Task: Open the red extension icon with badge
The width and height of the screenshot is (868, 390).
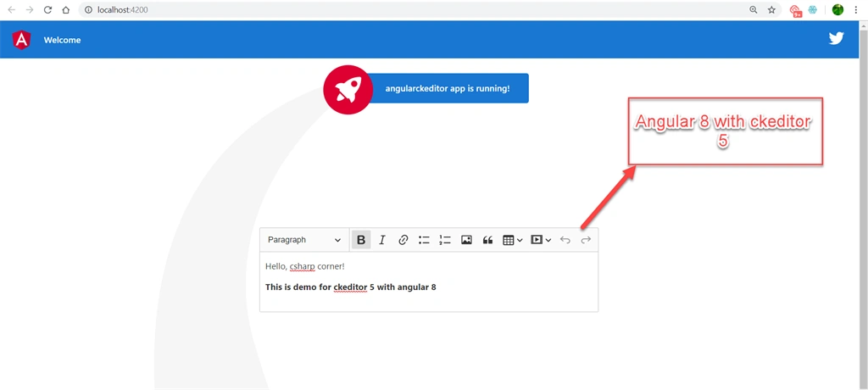Action: (795, 10)
